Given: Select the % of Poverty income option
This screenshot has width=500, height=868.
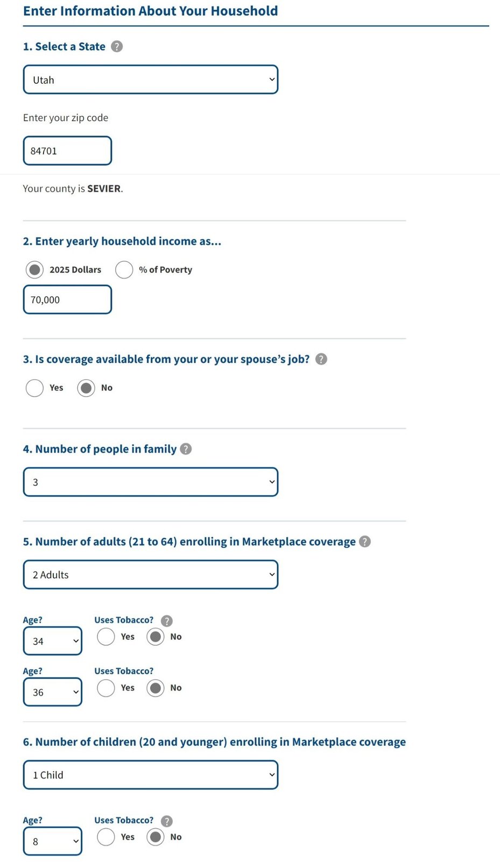Looking at the screenshot, I should pyautogui.click(x=124, y=269).
